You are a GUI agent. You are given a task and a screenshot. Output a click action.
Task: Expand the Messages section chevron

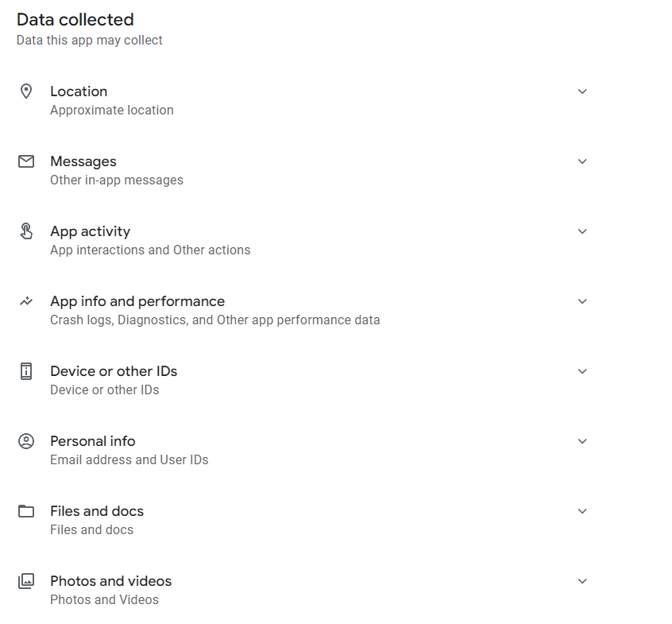[x=582, y=161]
